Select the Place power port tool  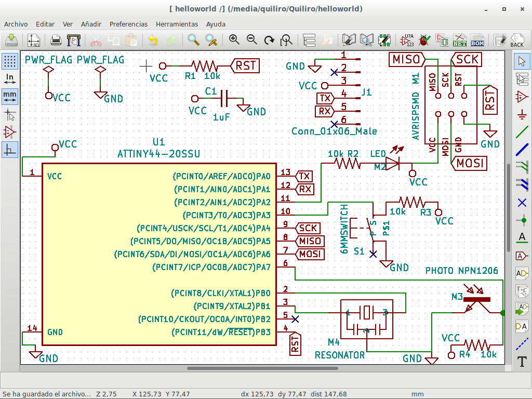(x=522, y=114)
